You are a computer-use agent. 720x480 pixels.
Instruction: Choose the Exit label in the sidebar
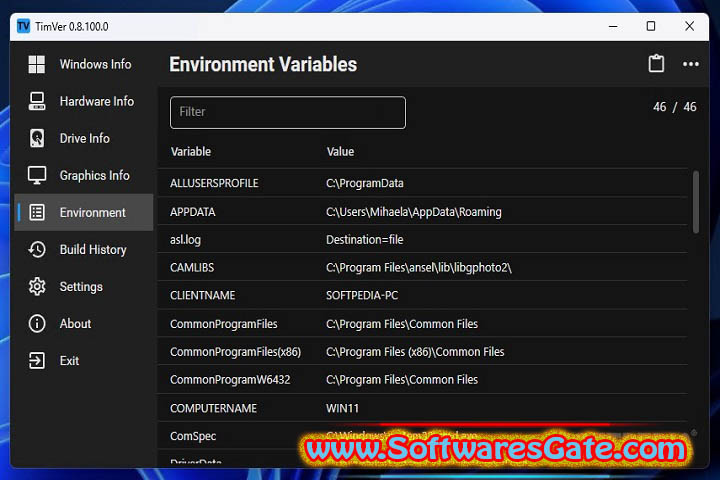[x=69, y=361]
